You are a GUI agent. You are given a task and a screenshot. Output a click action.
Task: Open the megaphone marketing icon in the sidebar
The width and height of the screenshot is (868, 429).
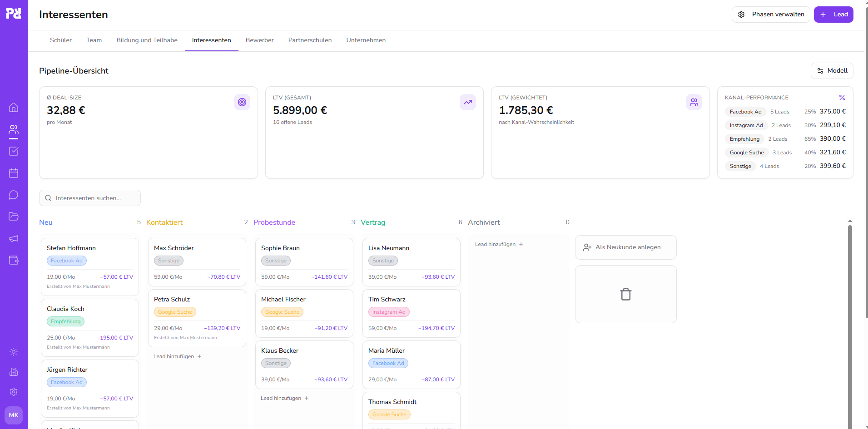click(14, 238)
